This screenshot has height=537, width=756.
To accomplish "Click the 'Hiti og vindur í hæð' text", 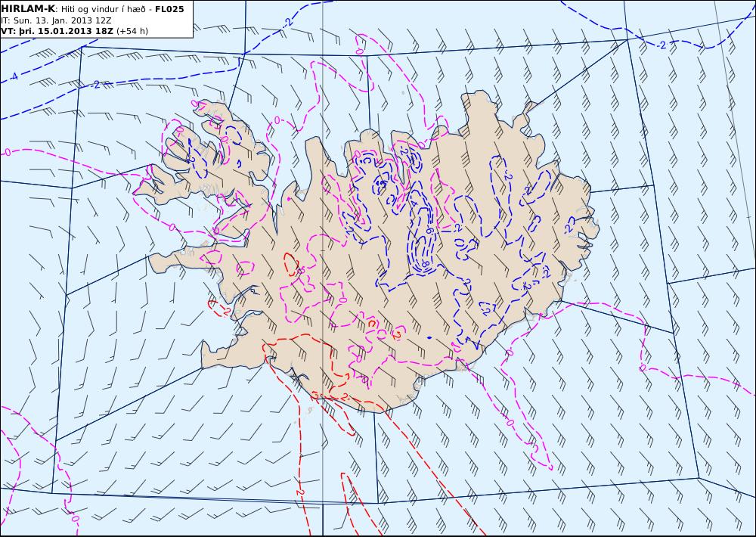I will click(104, 9).
